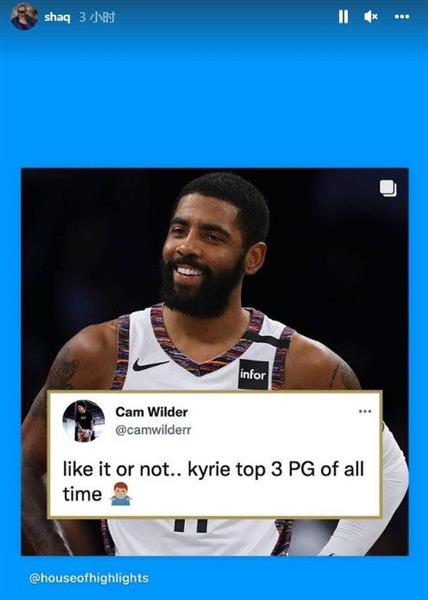Click the 3 小时 timestamp
The height and width of the screenshot is (600, 428).
point(97,17)
